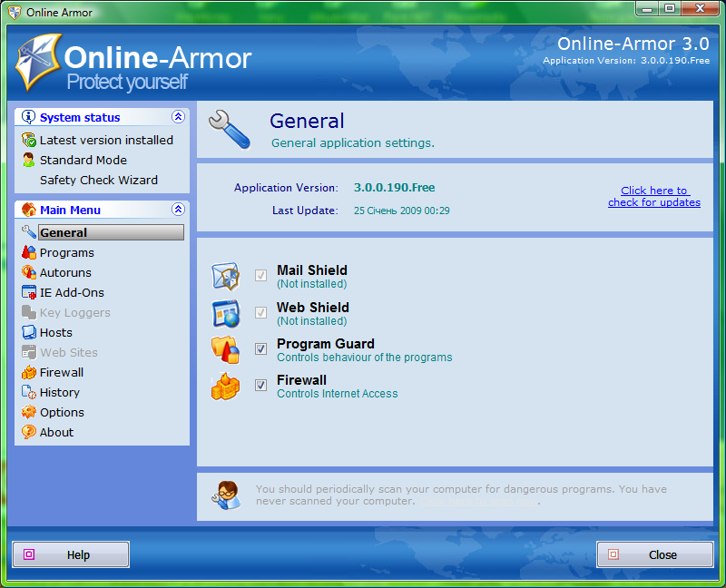Click the General wrench icon in sidebar
This screenshot has height=588, width=726.
[29, 232]
